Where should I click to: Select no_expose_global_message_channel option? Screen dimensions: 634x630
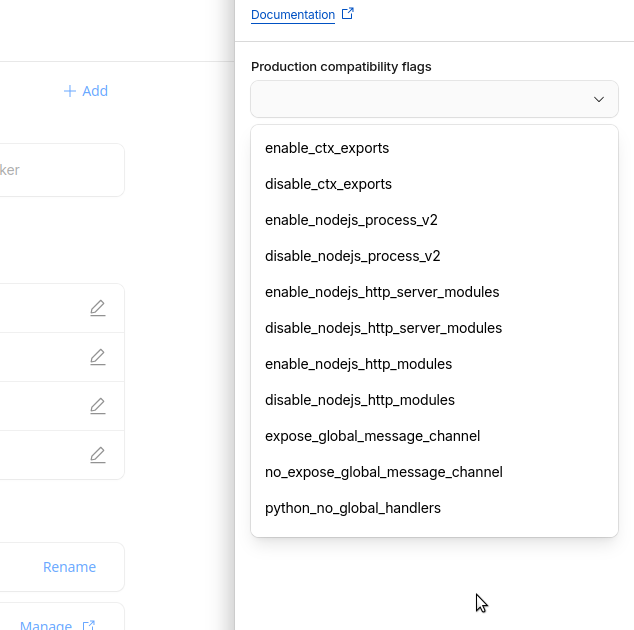383,472
